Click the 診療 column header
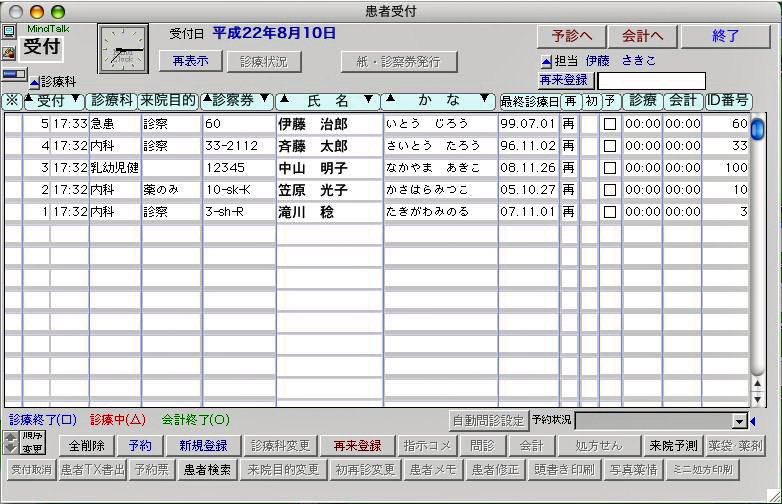Viewport: 782px width, 504px height. (x=642, y=101)
